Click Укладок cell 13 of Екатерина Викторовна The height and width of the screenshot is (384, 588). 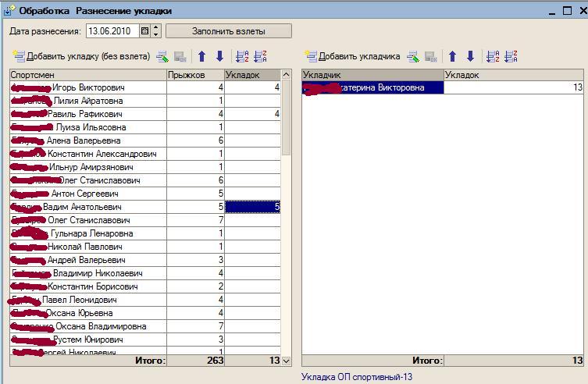click(514, 87)
